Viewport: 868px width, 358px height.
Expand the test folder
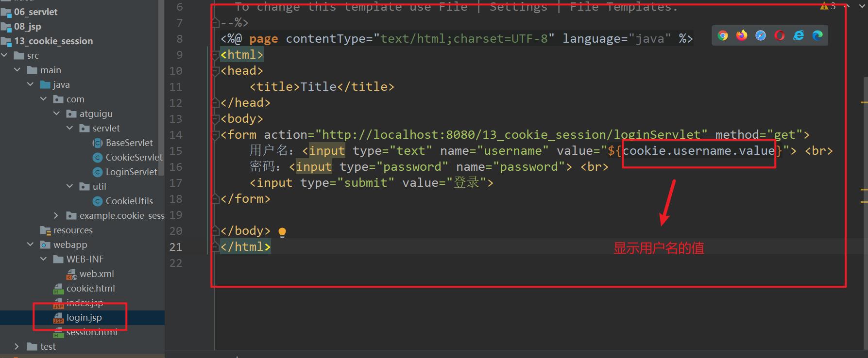point(17,346)
